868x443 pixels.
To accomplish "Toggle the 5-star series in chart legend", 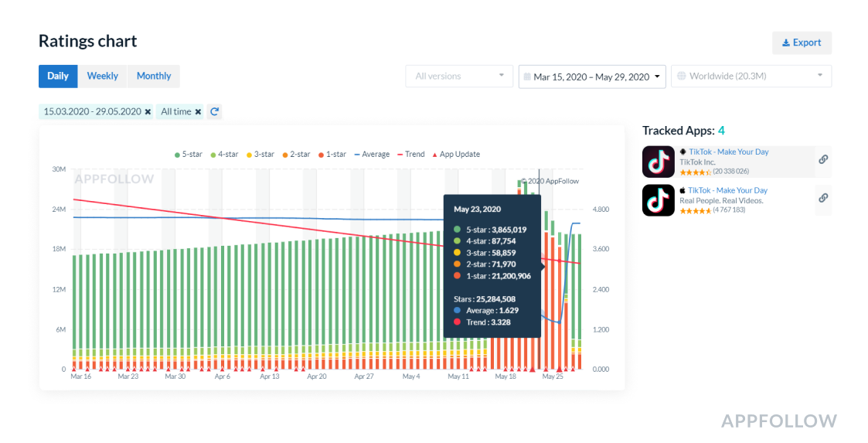I will pyautogui.click(x=188, y=155).
